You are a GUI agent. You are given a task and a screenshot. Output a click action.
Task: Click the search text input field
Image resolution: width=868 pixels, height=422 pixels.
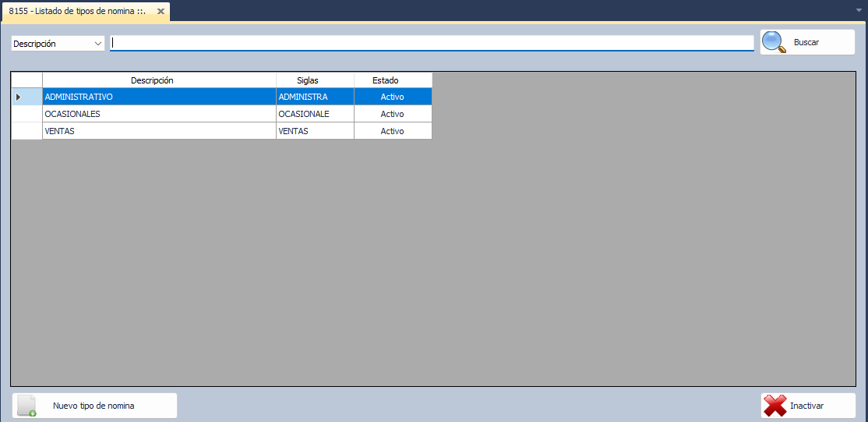pos(432,44)
